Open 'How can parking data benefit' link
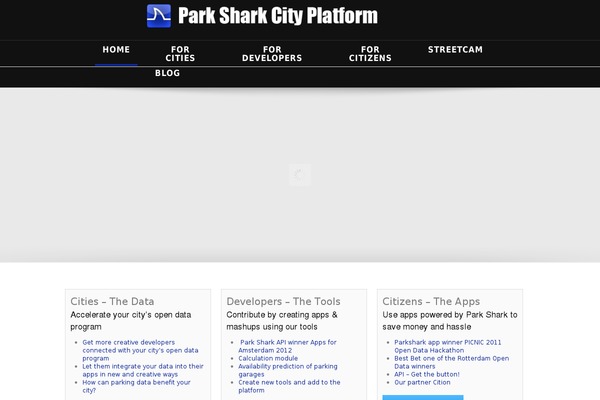Image resolution: width=600 pixels, height=400 pixels. tap(136, 386)
